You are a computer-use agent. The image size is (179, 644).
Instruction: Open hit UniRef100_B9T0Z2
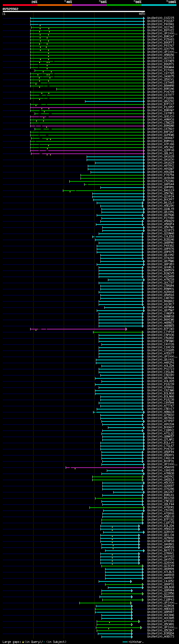161,30
